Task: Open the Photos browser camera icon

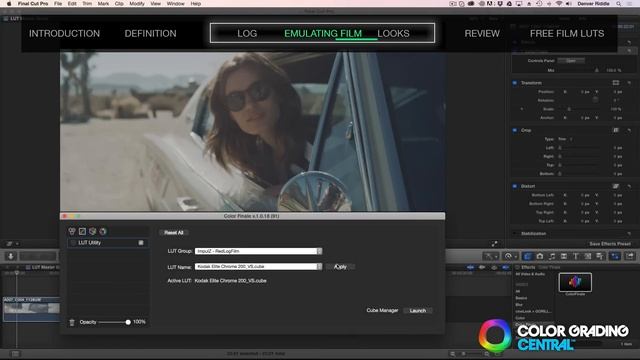Action: point(540,256)
